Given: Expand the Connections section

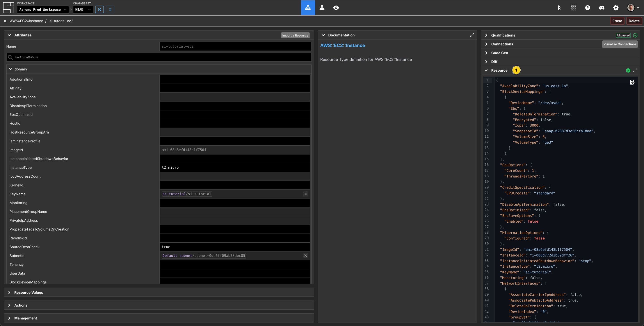Looking at the screenshot, I should [x=486, y=44].
